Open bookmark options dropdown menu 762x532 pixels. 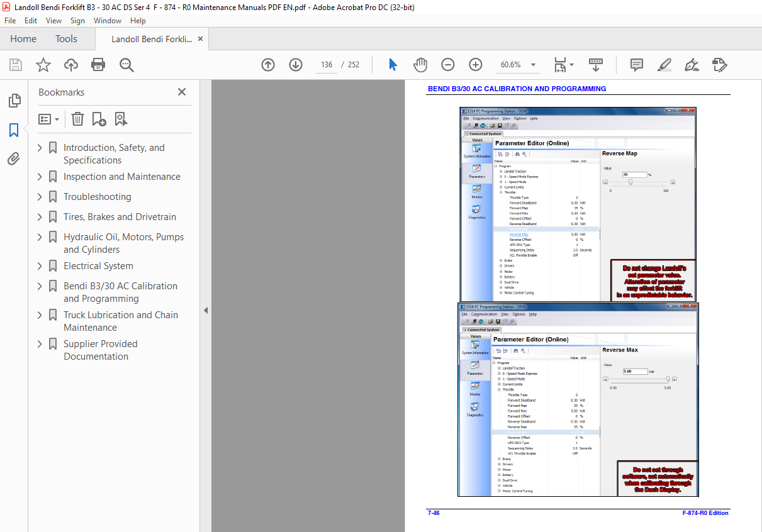point(48,119)
